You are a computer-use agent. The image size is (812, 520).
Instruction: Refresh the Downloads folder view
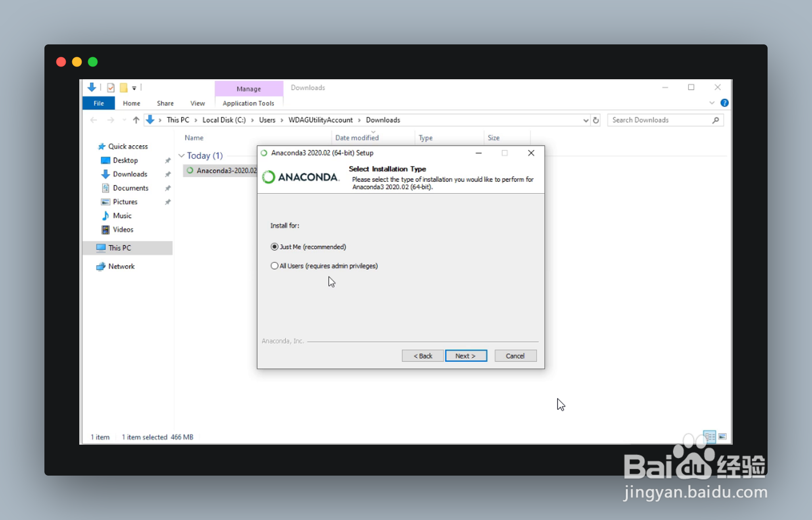point(596,120)
